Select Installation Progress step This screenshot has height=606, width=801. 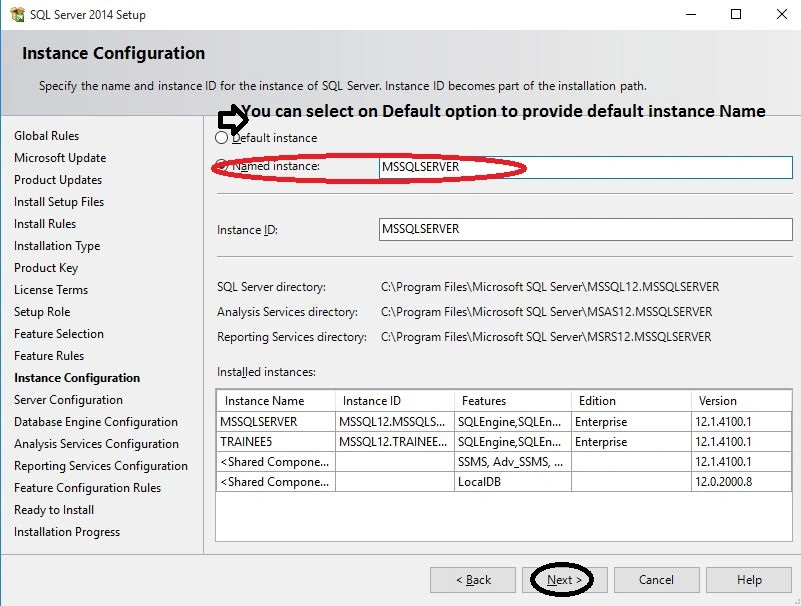(67, 531)
